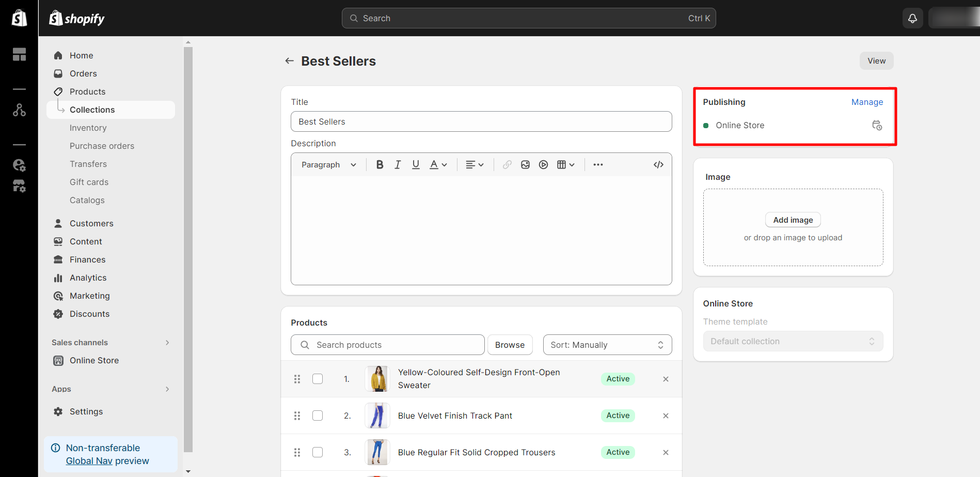Remove Blue Velvet Finish Track Pant
Image resolution: width=980 pixels, height=477 pixels.
point(666,416)
